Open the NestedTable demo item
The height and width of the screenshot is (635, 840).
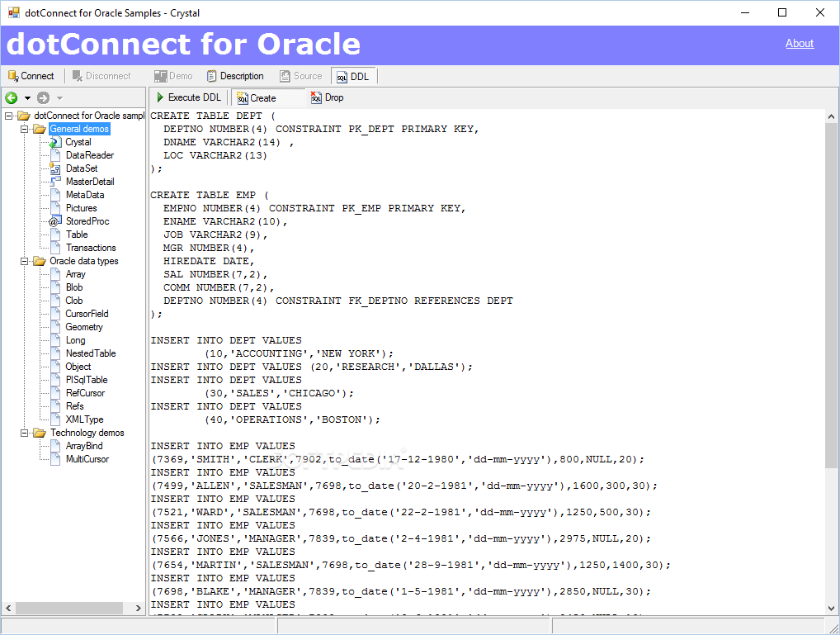(x=91, y=353)
